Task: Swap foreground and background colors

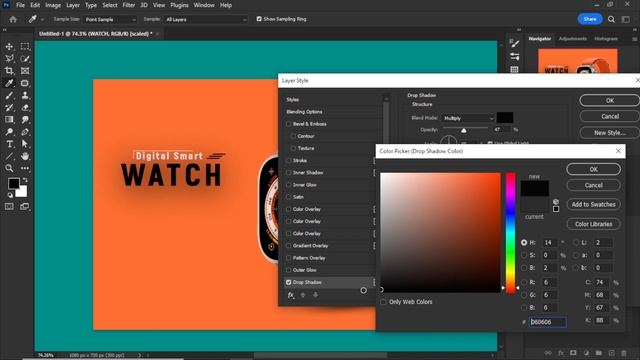Action: pos(25,180)
